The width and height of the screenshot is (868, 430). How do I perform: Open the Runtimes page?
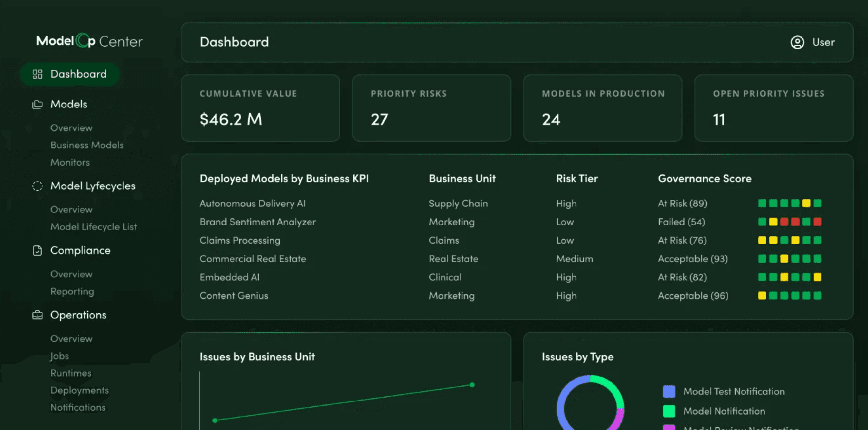[71, 373]
